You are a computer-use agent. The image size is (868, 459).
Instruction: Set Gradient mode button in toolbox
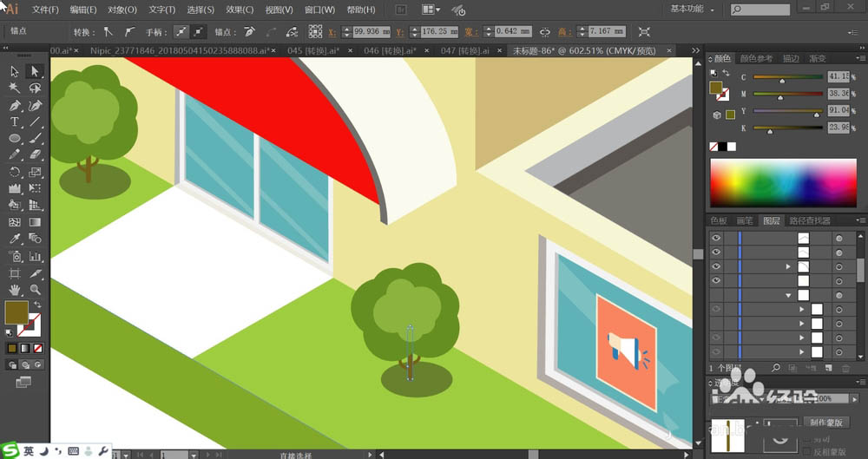coord(25,348)
